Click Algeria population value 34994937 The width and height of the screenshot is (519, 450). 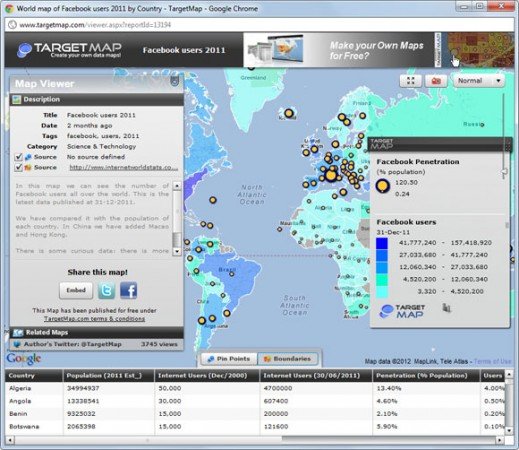coord(82,388)
